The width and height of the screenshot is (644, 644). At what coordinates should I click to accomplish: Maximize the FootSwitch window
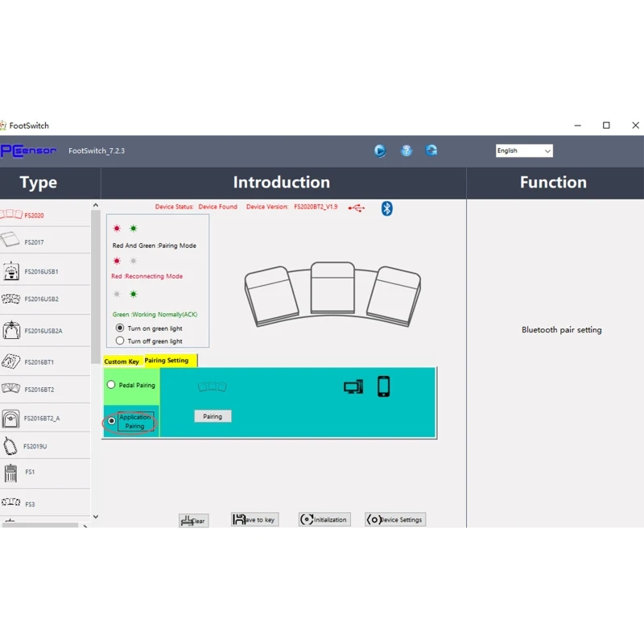click(x=606, y=126)
